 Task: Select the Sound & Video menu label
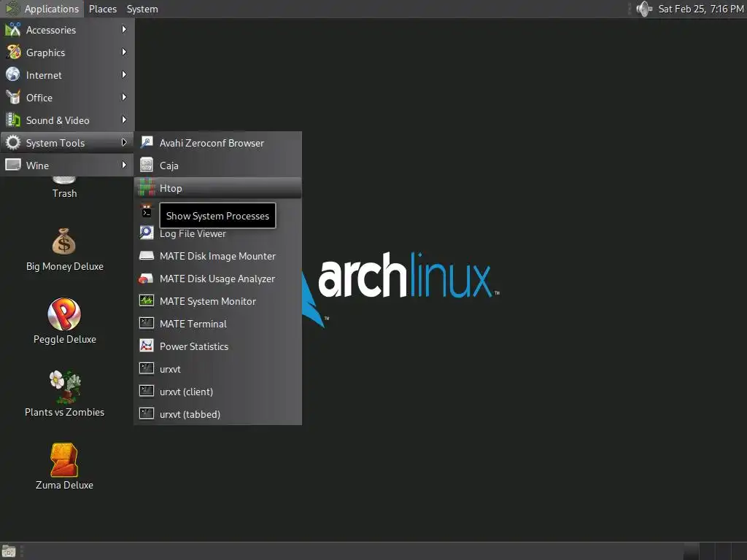(x=58, y=120)
